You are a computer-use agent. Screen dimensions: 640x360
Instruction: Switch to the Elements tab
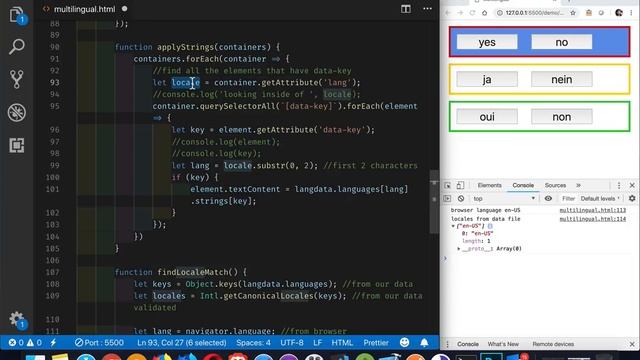point(489,185)
